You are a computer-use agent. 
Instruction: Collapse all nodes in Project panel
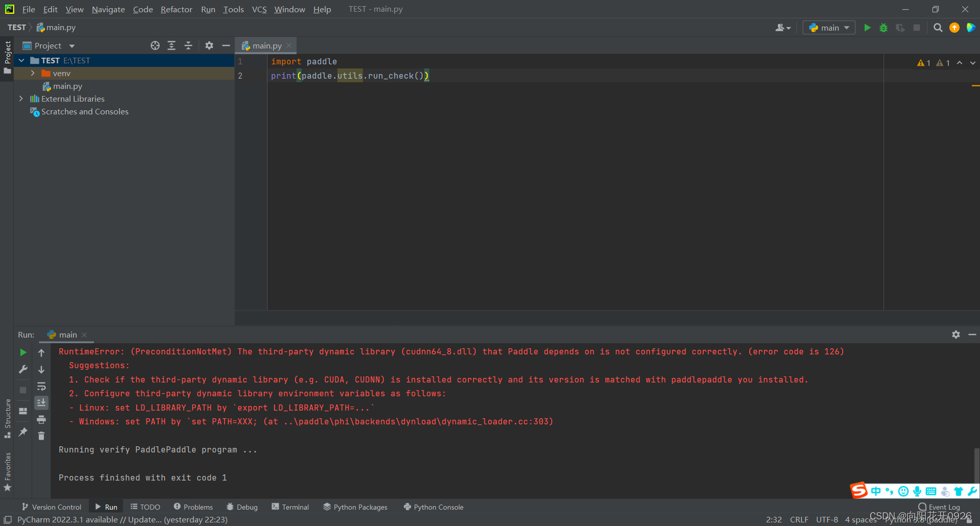pyautogui.click(x=188, y=45)
